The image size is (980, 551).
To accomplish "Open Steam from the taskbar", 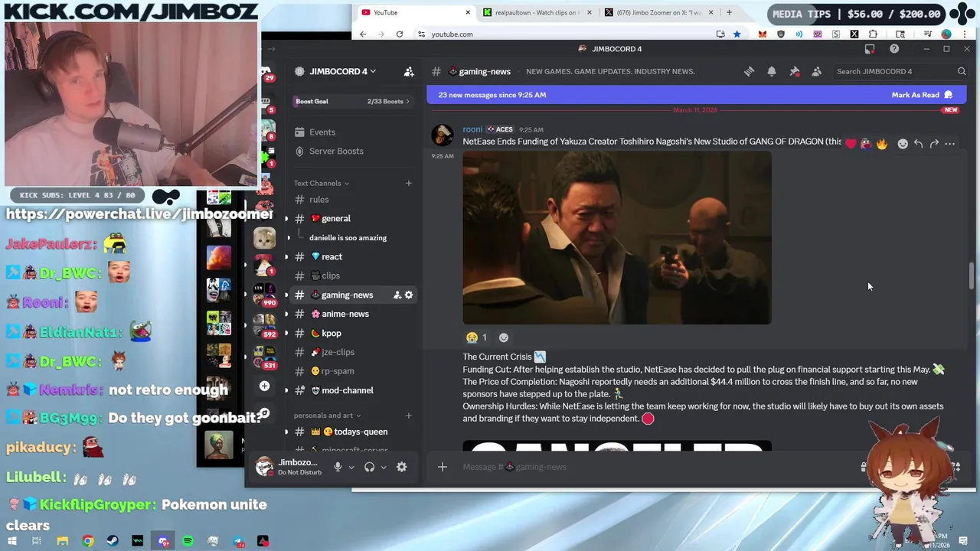I will click(x=113, y=541).
